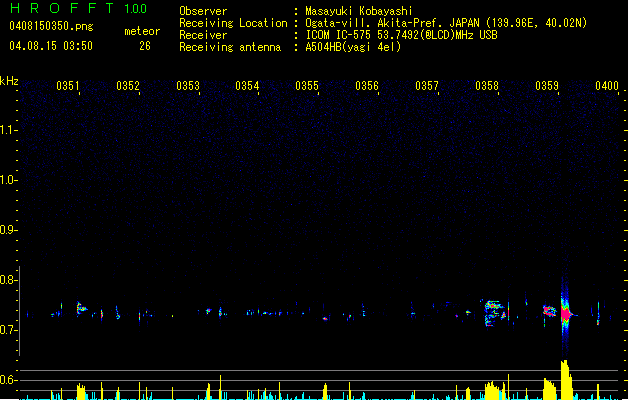The height and width of the screenshot is (400, 629).
Task: Click observer name Masayuki Kobayashi
Action: [359, 11]
